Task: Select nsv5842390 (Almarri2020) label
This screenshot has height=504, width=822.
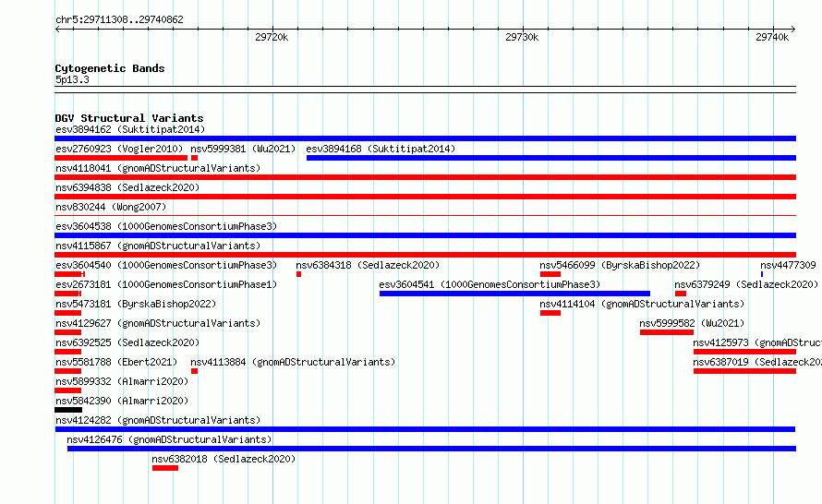Action: click(x=122, y=401)
